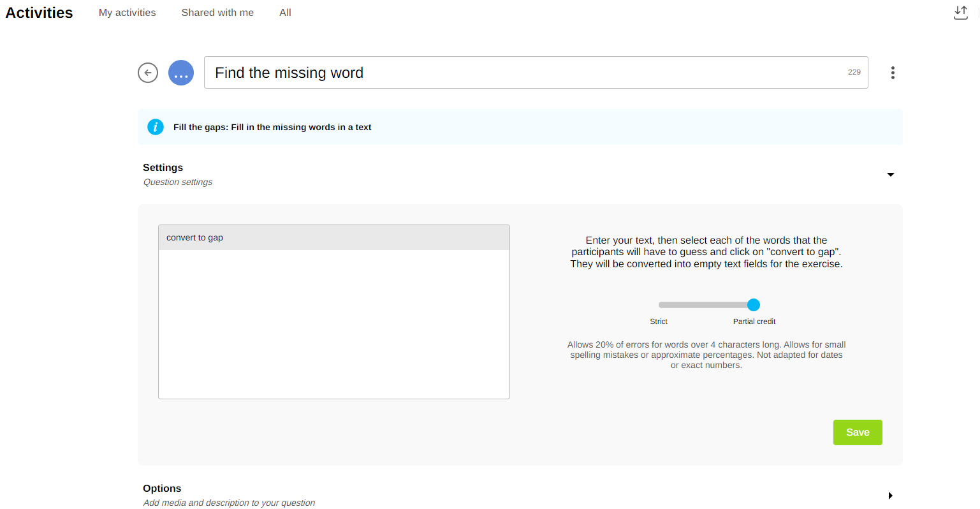Open the three-dot more options menu
The image size is (980, 509).
click(893, 73)
